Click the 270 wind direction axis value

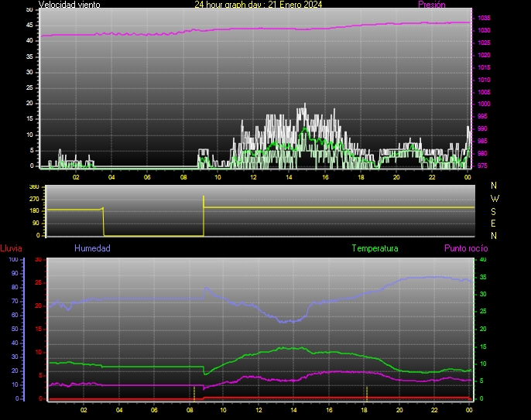[x=34, y=199]
